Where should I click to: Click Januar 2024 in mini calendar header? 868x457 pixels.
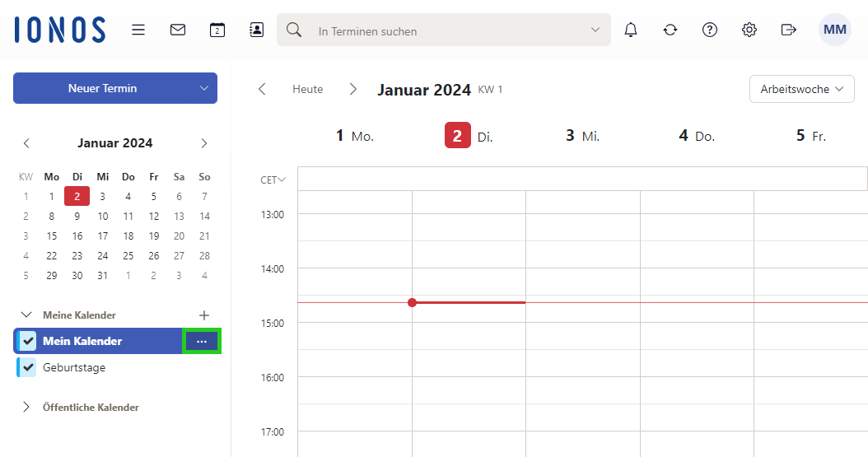115,143
